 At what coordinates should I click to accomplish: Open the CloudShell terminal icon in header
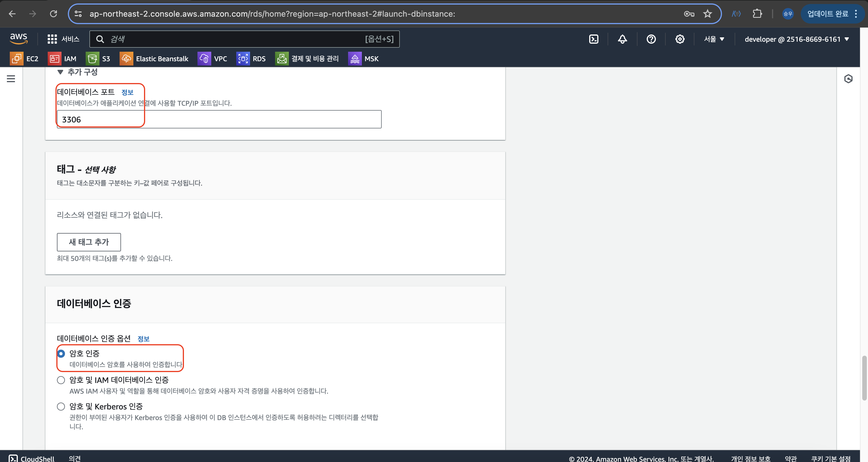pos(594,39)
